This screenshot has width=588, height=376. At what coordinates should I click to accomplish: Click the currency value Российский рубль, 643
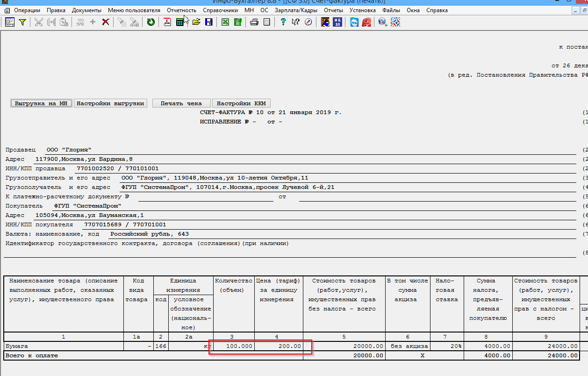150,234
